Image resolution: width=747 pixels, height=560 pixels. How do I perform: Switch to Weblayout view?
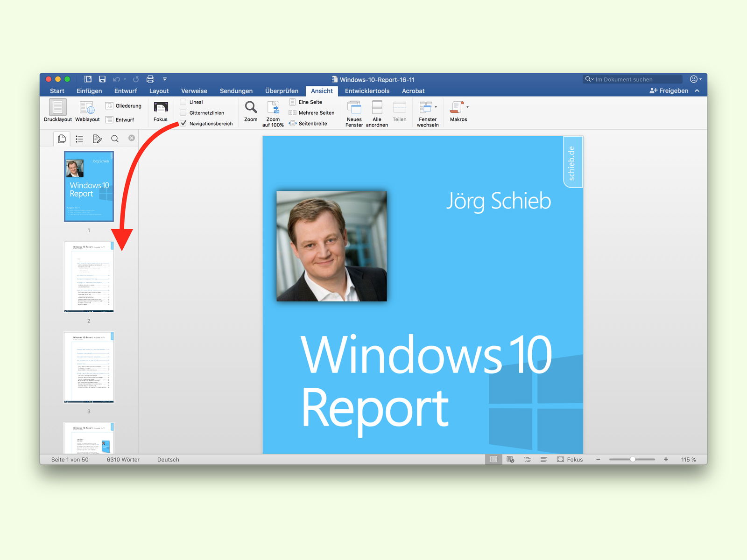(87, 111)
